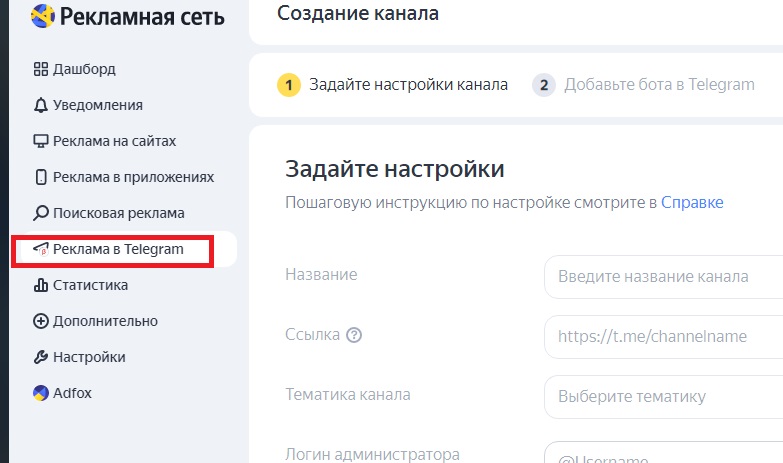The image size is (783, 463).
Task: Click the Telegram paper plane icon
Action: click(x=41, y=249)
